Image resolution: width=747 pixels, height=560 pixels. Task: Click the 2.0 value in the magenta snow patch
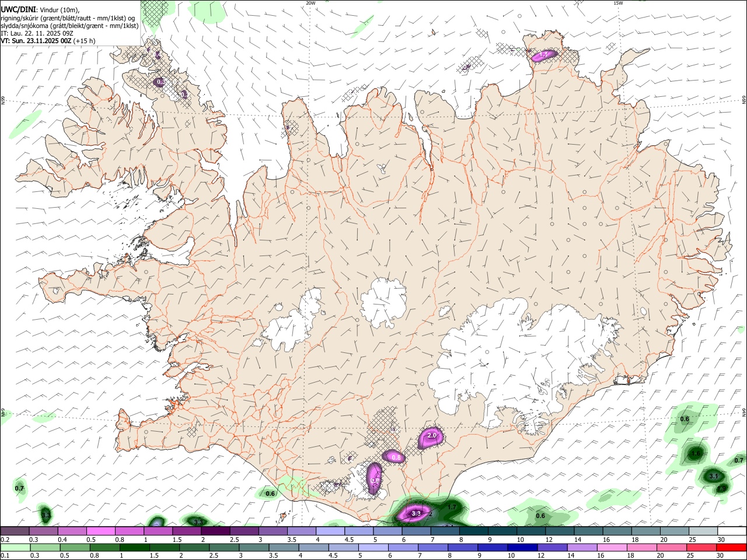(432, 436)
